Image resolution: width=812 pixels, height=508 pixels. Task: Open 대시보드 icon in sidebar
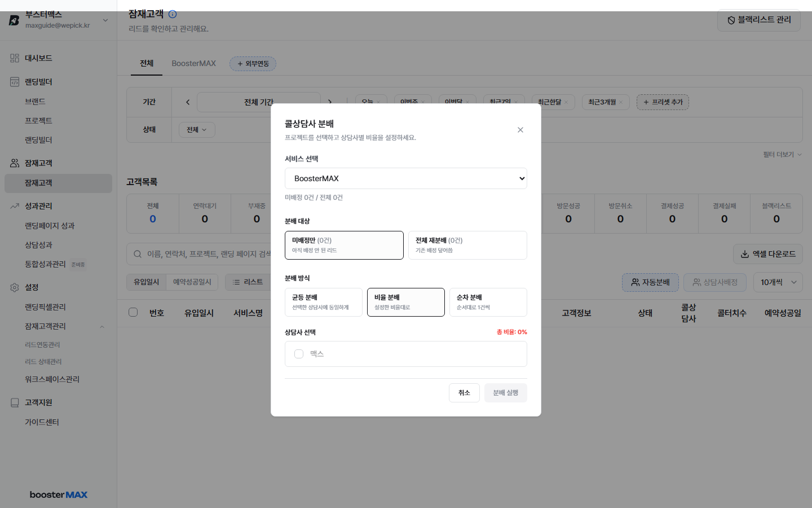click(15, 58)
